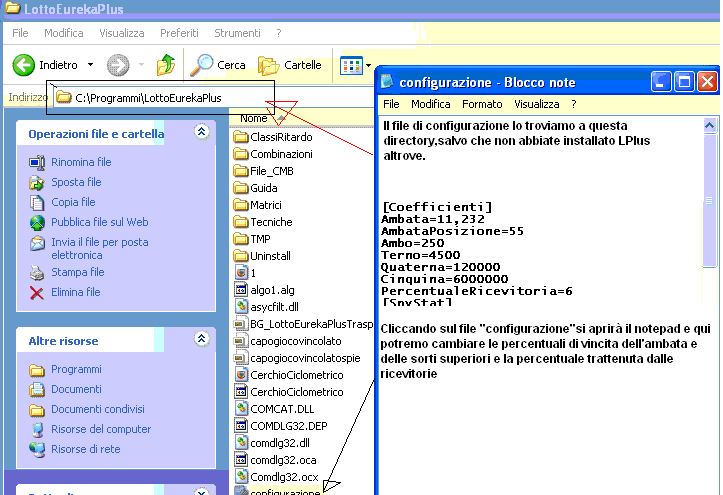Click the Pubblica file sul Web link
Image resolution: width=723 pixels, height=495 pixels.
pyautogui.click(x=100, y=222)
